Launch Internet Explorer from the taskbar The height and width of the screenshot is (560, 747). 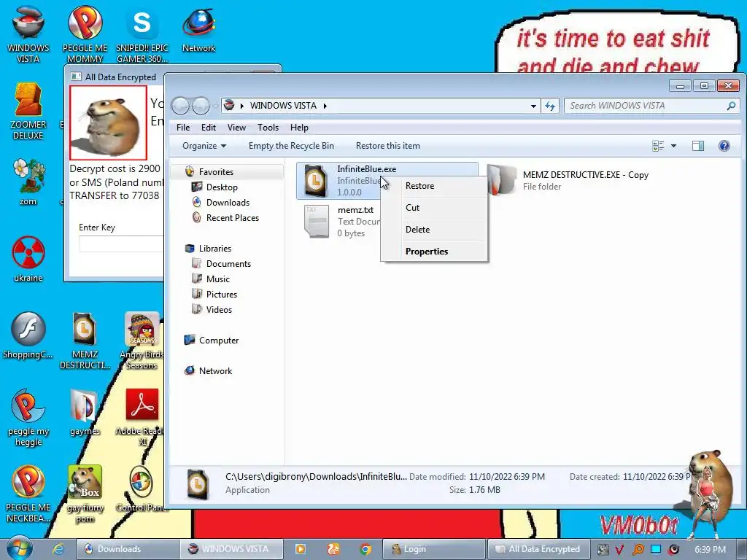pyautogui.click(x=58, y=549)
